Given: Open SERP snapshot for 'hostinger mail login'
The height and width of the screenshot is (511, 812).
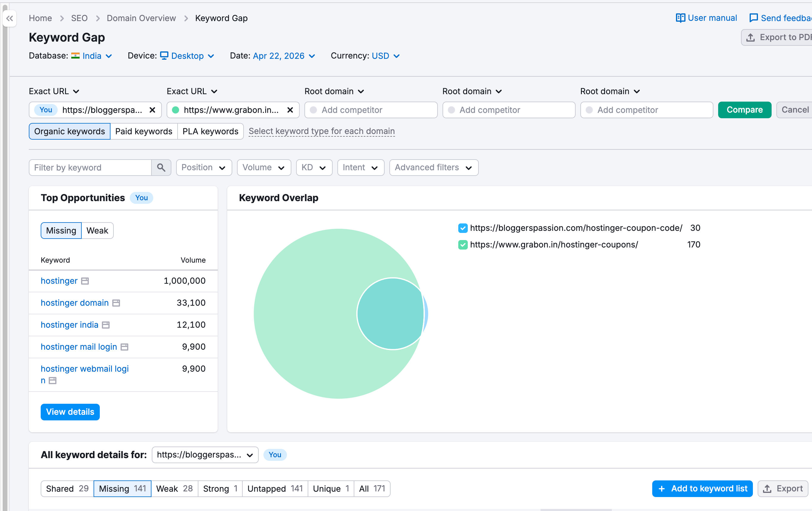Looking at the screenshot, I should coord(124,347).
